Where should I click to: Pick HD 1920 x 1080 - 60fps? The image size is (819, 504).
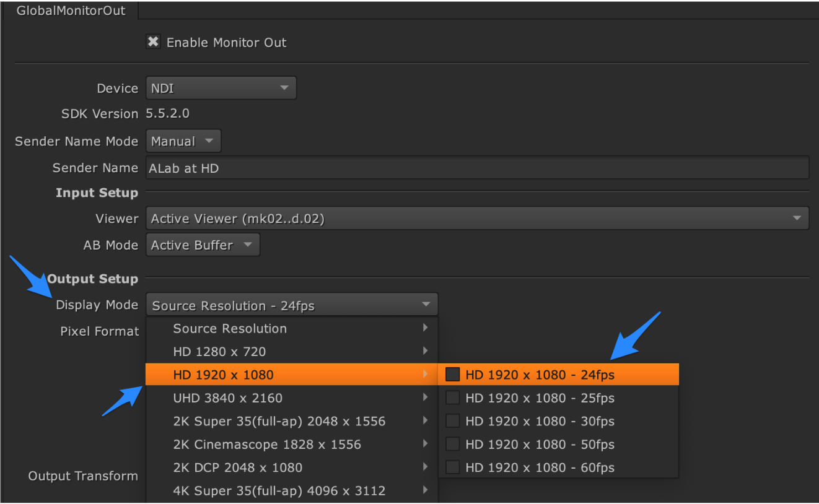click(539, 467)
